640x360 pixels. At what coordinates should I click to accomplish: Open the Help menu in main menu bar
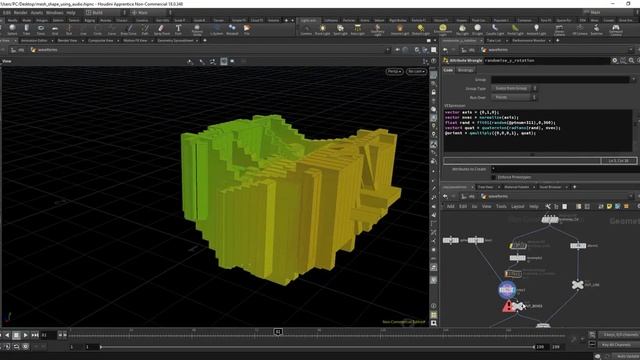click(x=71, y=12)
